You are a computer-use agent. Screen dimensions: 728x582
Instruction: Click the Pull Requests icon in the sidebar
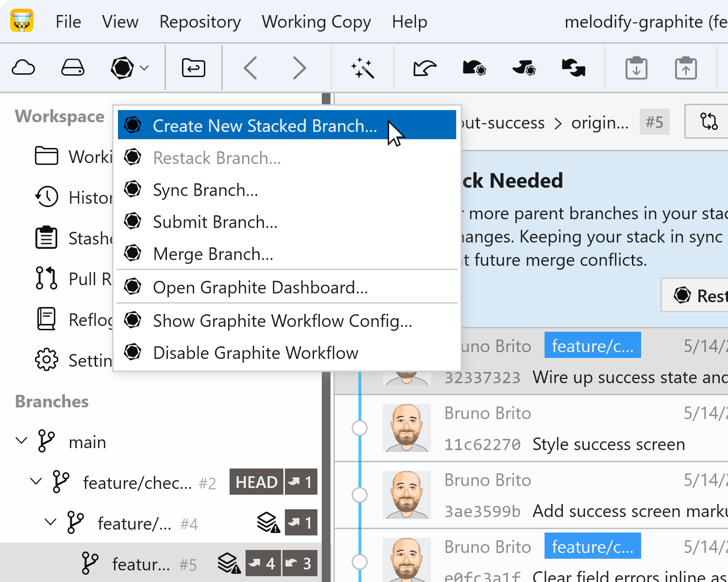click(x=47, y=278)
